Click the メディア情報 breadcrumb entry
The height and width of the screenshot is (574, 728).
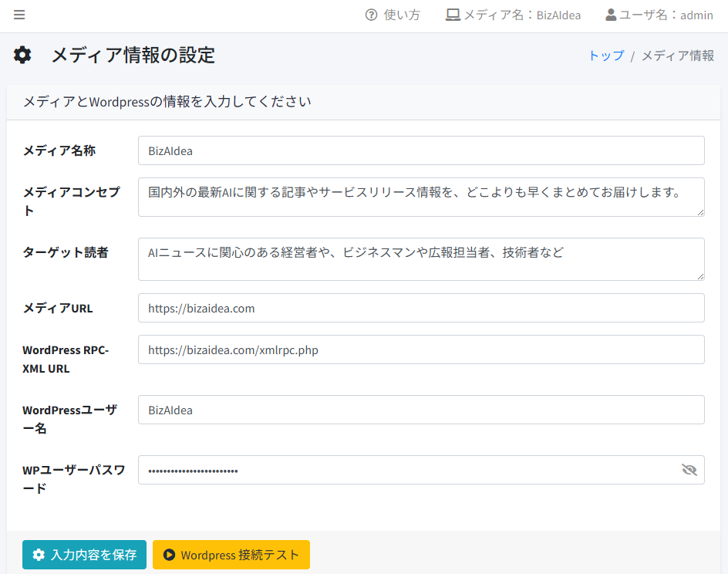676,55
